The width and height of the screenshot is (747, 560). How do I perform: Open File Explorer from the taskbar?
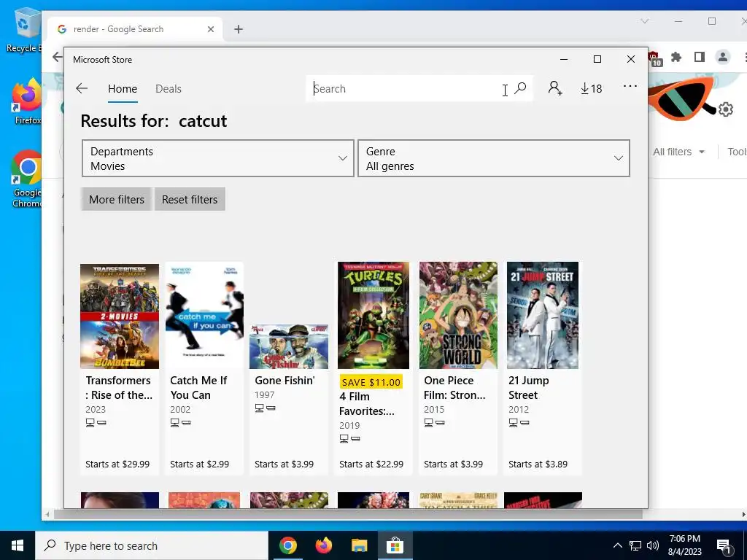[x=360, y=545]
